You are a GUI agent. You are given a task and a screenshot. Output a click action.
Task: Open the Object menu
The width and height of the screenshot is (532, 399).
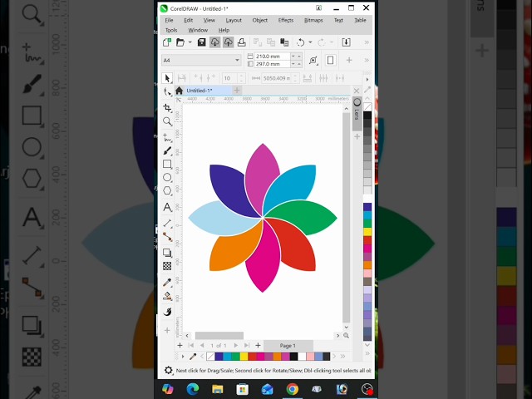pyautogui.click(x=260, y=20)
